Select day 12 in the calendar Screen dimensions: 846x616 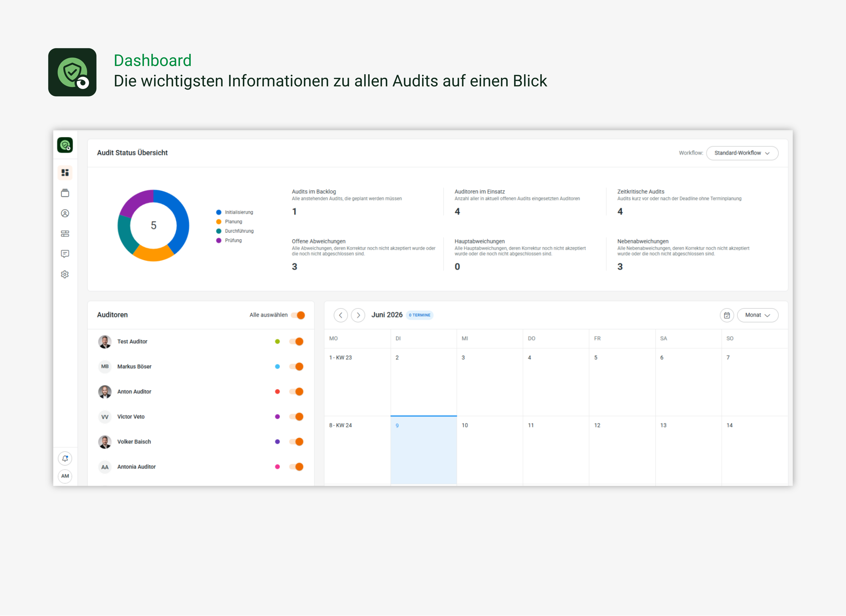coord(622,450)
